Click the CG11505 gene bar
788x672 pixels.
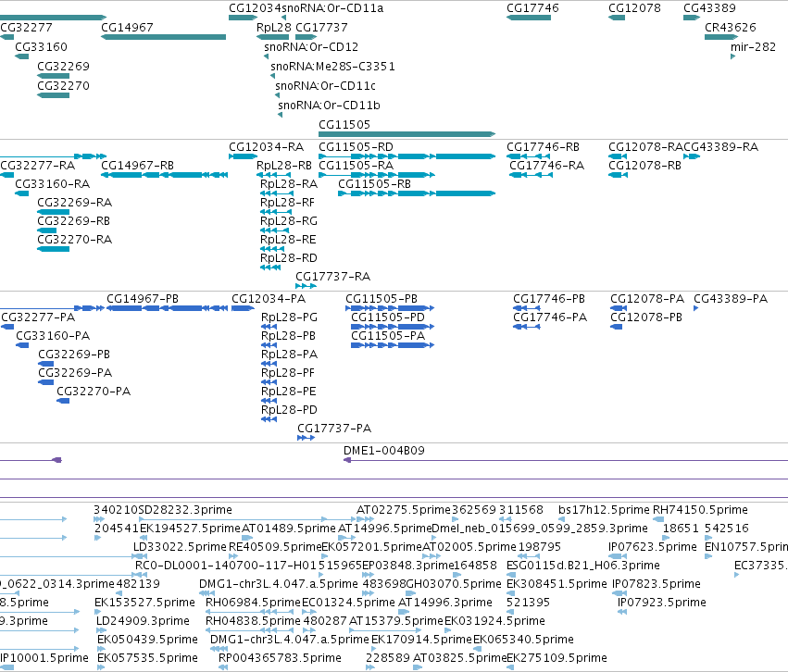click(407, 134)
